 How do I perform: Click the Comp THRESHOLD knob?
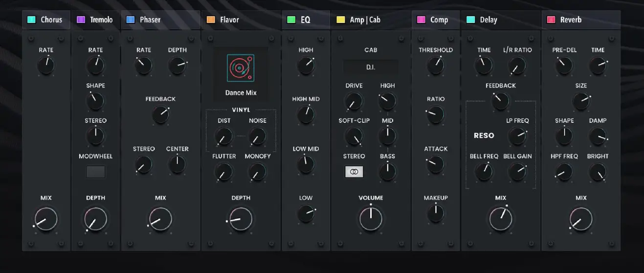point(436,66)
